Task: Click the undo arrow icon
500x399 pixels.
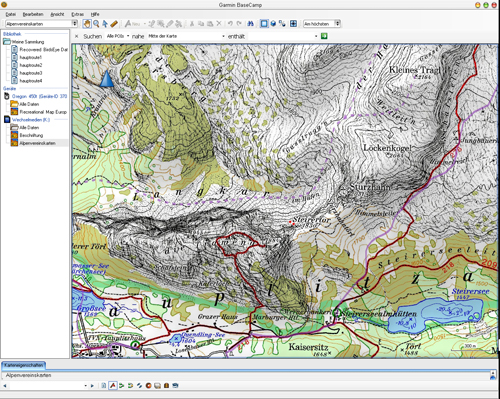Action: pos(230,24)
